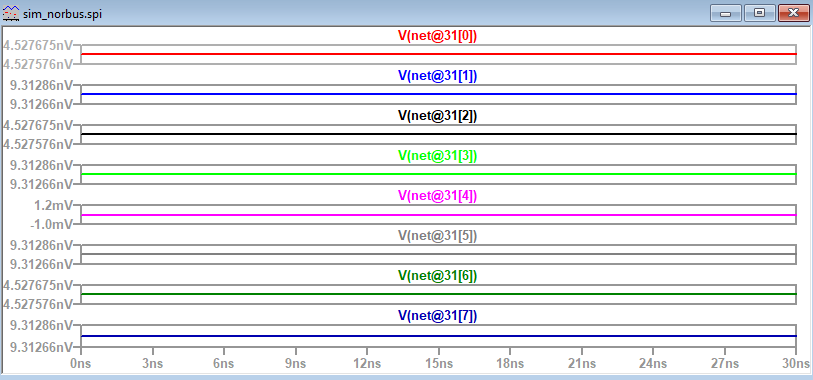Click the bright green V(net@31[3]) waveform line
Image resolution: width=813 pixels, height=380 pixels.
pos(439,174)
